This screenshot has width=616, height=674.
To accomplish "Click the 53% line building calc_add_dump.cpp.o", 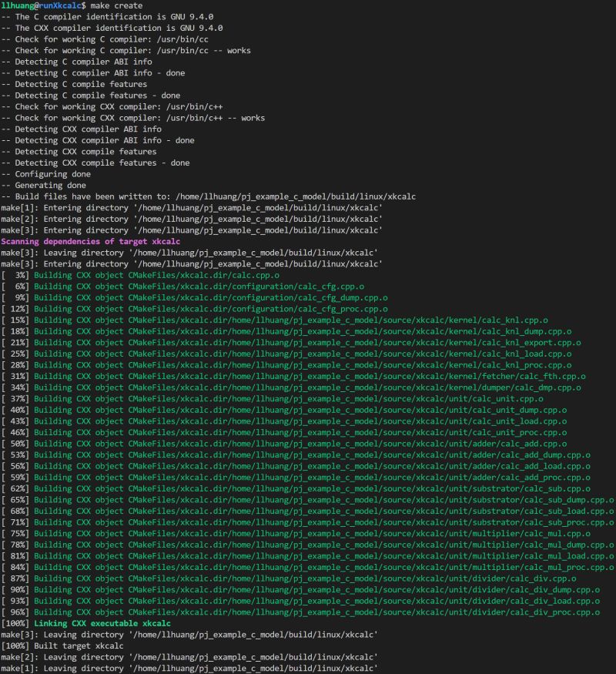I will tap(296, 454).
